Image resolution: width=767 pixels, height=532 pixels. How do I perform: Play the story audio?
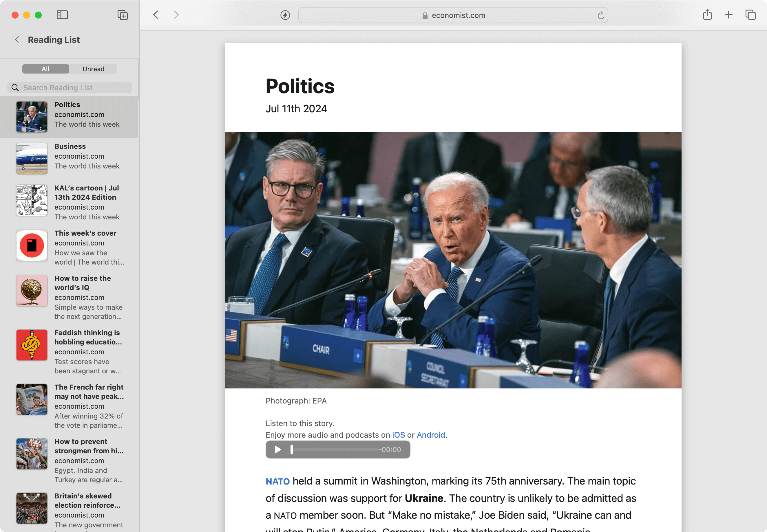(278, 450)
